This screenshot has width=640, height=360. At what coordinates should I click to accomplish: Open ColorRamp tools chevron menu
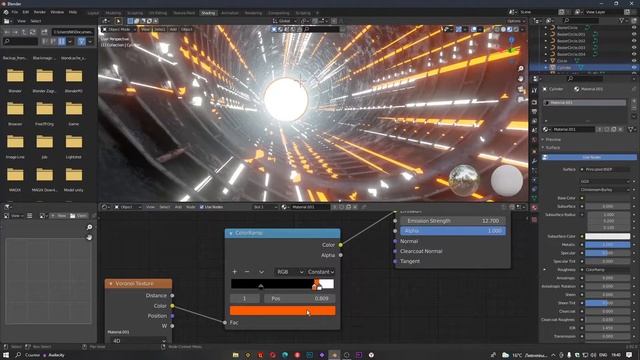[x=261, y=272]
